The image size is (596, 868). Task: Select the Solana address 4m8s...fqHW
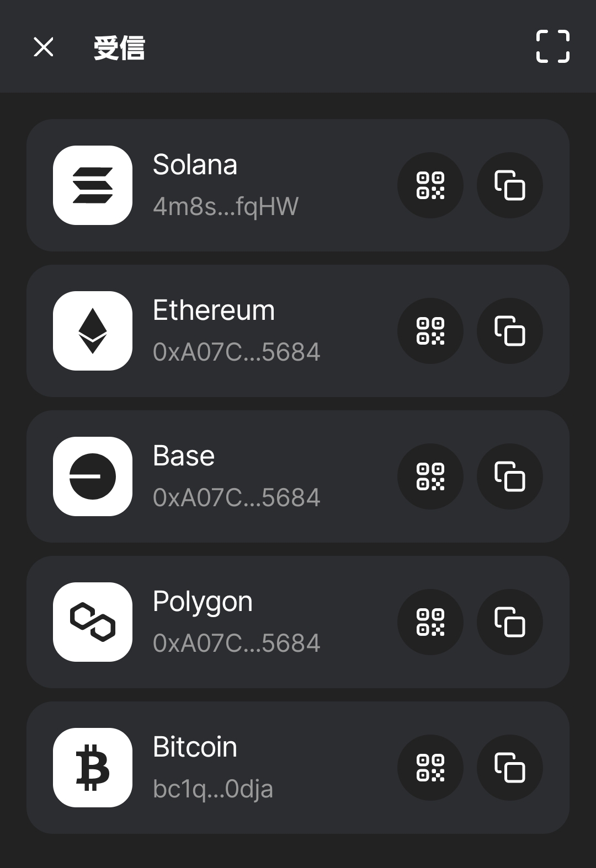226,207
